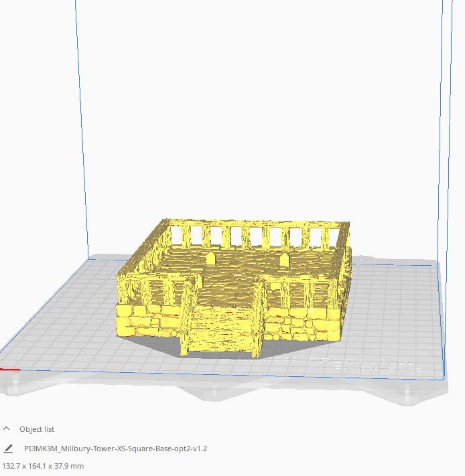Collapse the Object list chevron

[7, 428]
